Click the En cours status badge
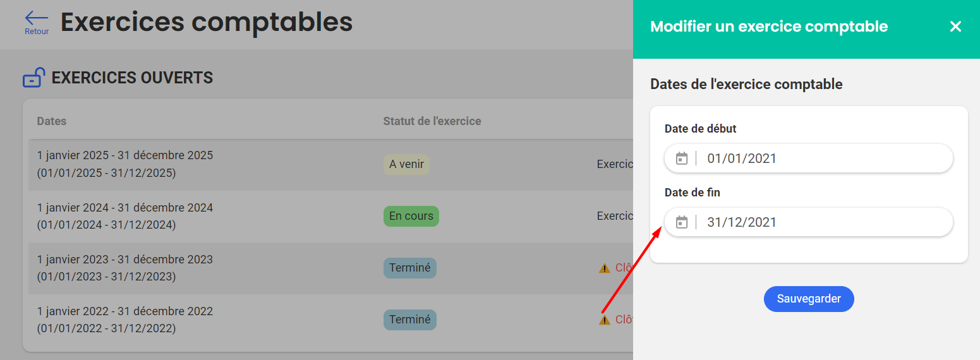This screenshot has height=360, width=980. pos(411,216)
